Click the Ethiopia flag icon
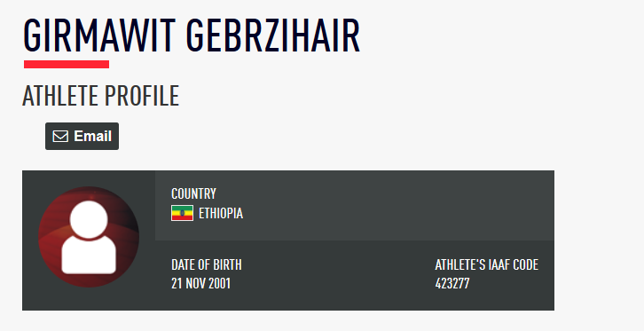The width and height of the screenshot is (644, 331). point(182,213)
